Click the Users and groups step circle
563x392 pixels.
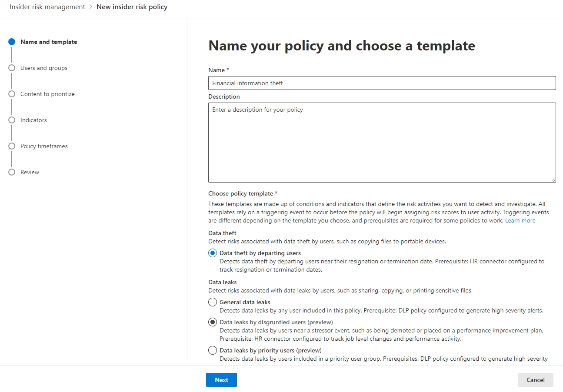click(x=12, y=68)
